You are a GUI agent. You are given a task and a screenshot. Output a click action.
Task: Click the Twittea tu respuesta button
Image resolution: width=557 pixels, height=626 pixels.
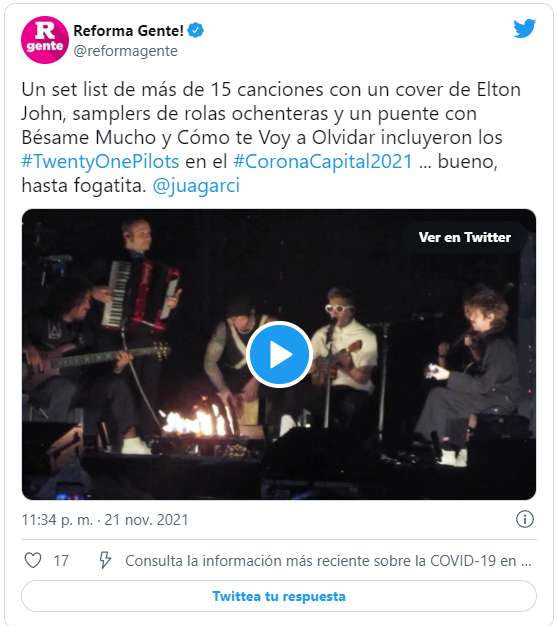[279, 596]
